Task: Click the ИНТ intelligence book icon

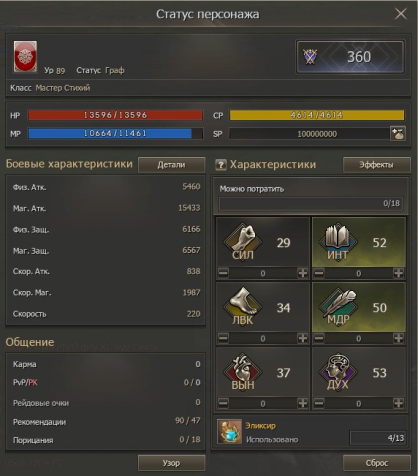Action: [338, 242]
